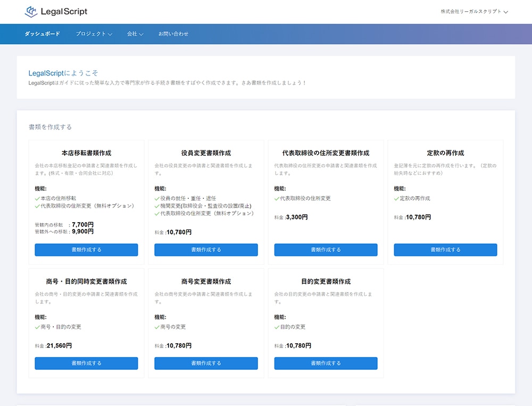Viewport: 532px width, 406px height.
Task: Click the checkmark beside 役員の就任・重任・退任
Action: [157, 198]
